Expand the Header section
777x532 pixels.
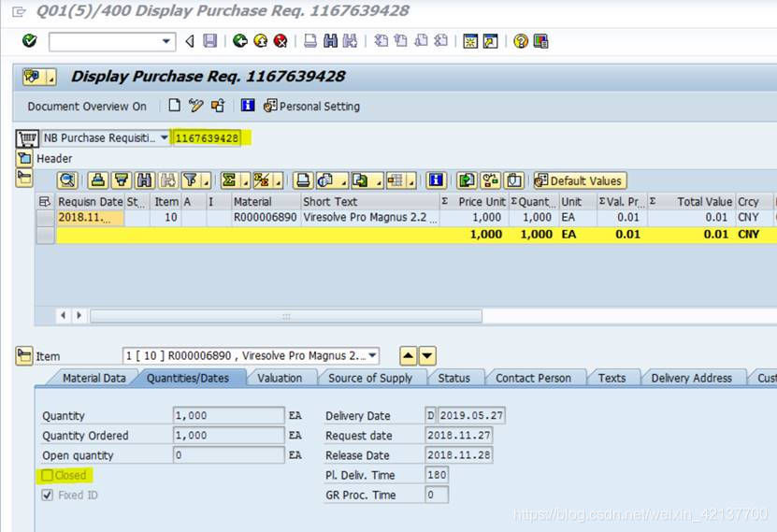pyautogui.click(x=24, y=159)
